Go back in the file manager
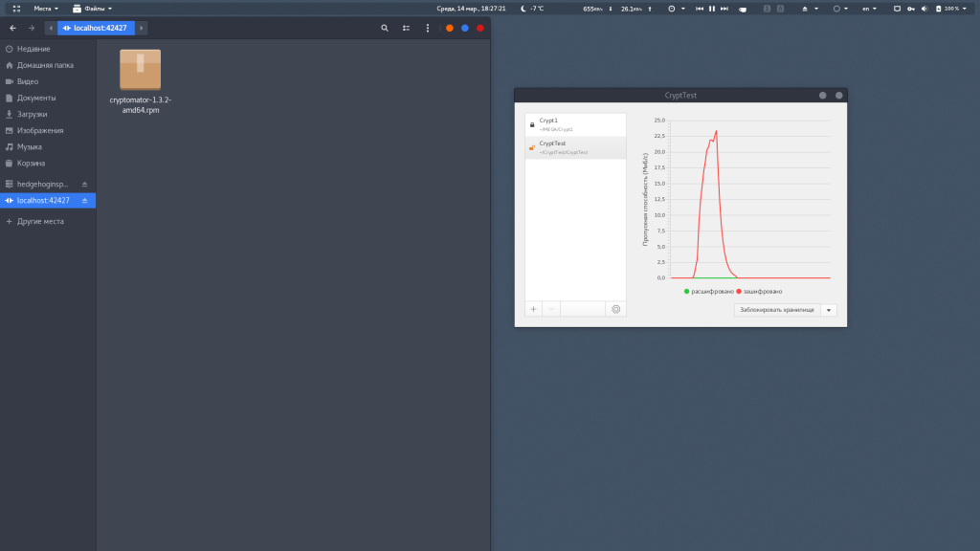 [12, 29]
